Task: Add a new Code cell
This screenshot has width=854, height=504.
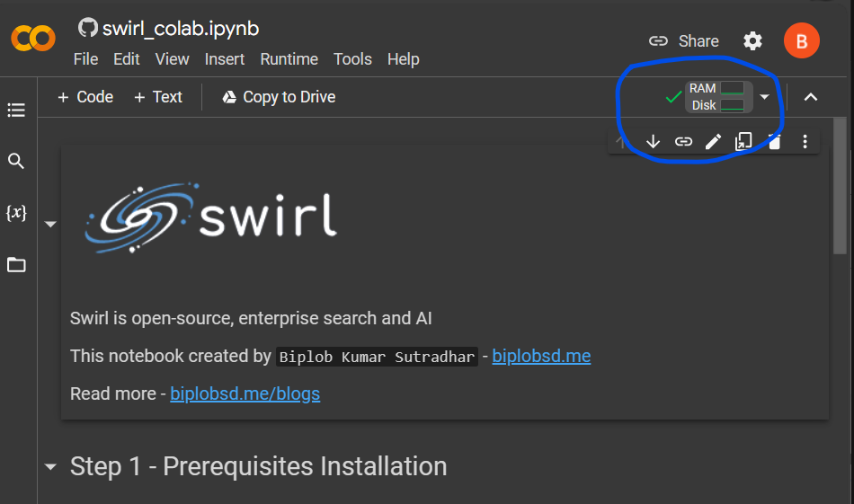Action: (85, 97)
